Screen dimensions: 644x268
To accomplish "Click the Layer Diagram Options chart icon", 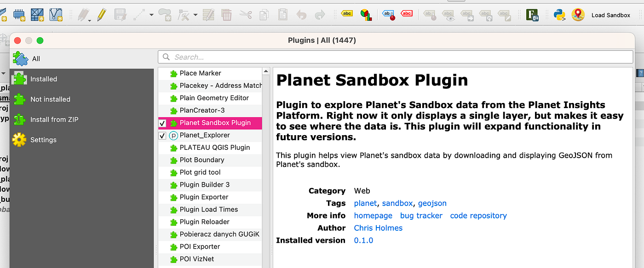I will (x=366, y=15).
